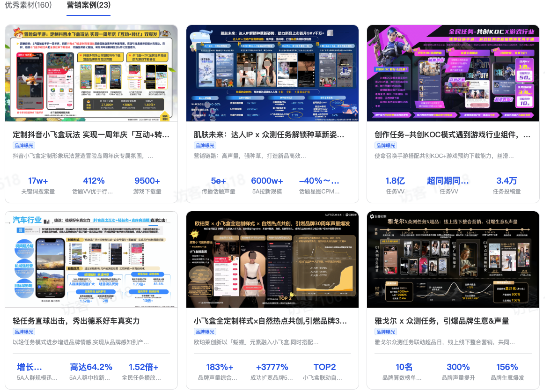Image resolution: width=545 pixels, height=390 pixels.
Task: Click the 10名 statistic
Action: click(404, 367)
